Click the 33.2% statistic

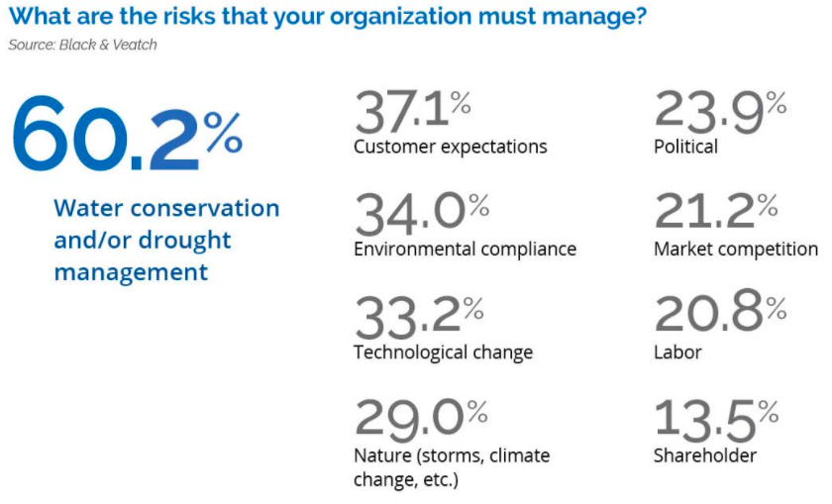(x=419, y=317)
